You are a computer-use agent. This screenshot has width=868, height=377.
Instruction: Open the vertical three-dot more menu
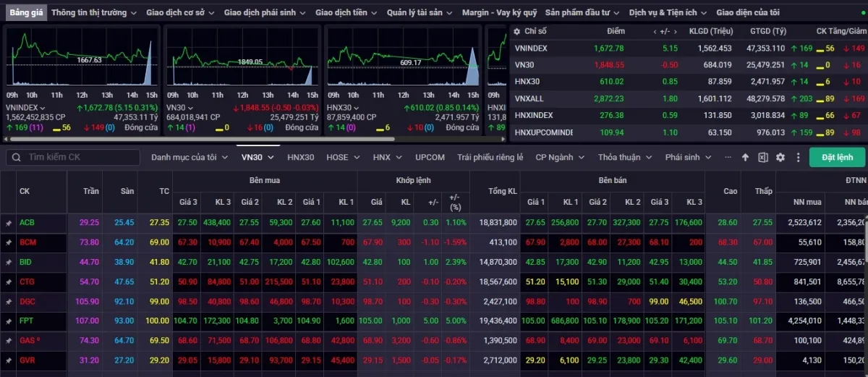click(798, 157)
